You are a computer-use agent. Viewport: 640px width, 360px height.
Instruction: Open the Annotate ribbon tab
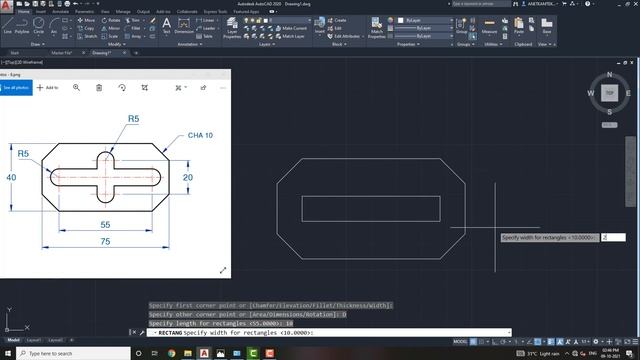point(60,11)
